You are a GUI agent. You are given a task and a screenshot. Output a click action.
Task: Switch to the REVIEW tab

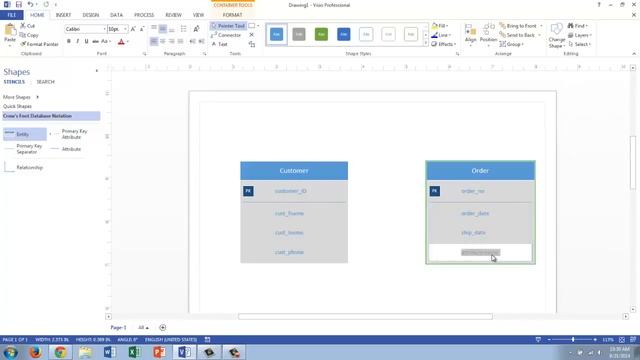point(173,15)
